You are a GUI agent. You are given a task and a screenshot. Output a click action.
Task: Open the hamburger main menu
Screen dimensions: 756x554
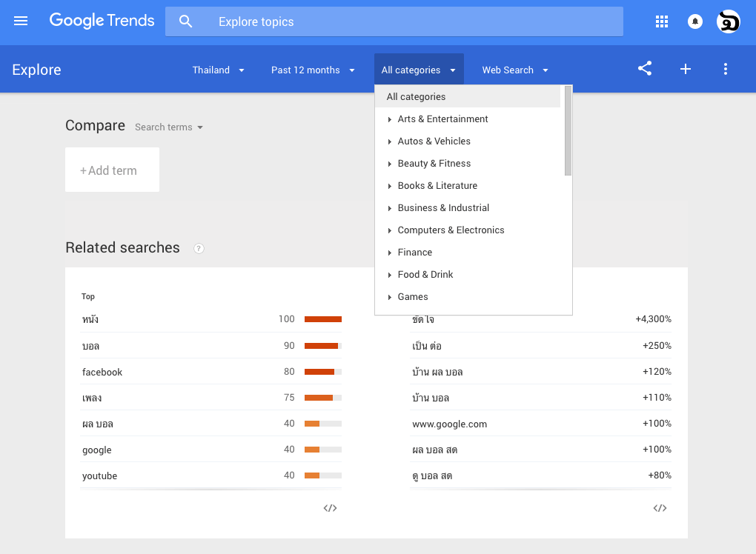pos(21,21)
